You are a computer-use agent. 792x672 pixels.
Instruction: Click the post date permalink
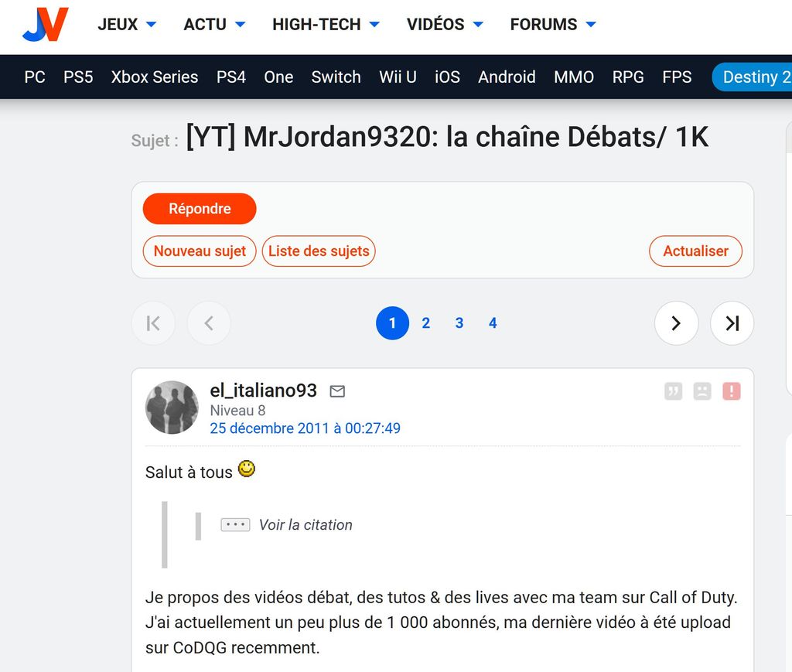pyautogui.click(x=305, y=428)
